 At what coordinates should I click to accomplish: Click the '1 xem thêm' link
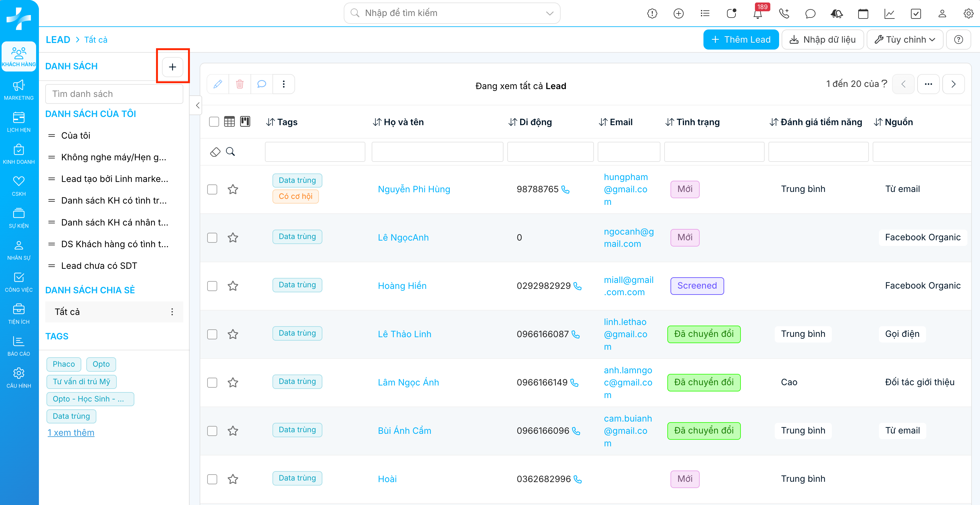point(71,432)
